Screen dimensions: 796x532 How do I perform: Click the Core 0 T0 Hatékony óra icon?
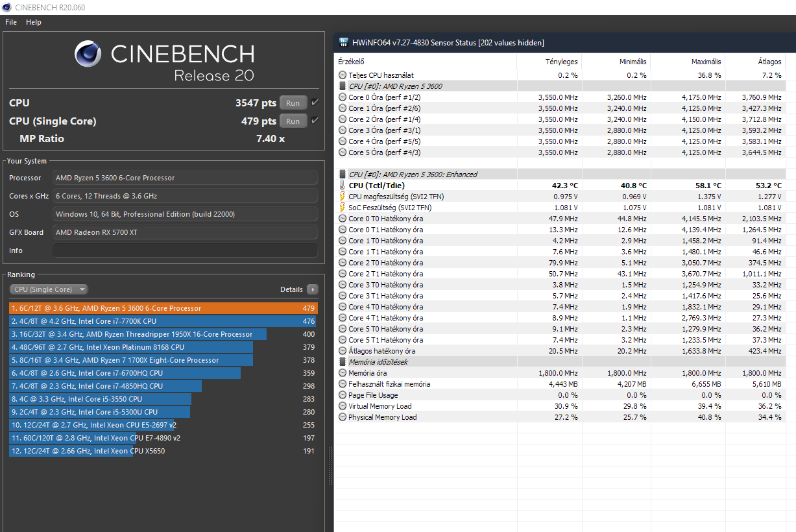(x=343, y=219)
